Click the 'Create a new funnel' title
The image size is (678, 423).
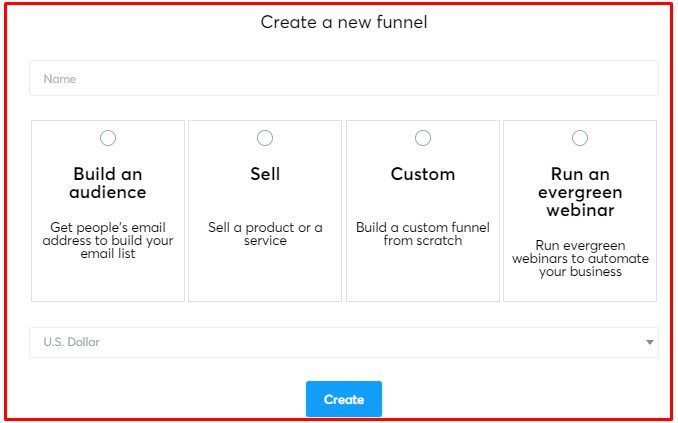pyautogui.click(x=344, y=22)
